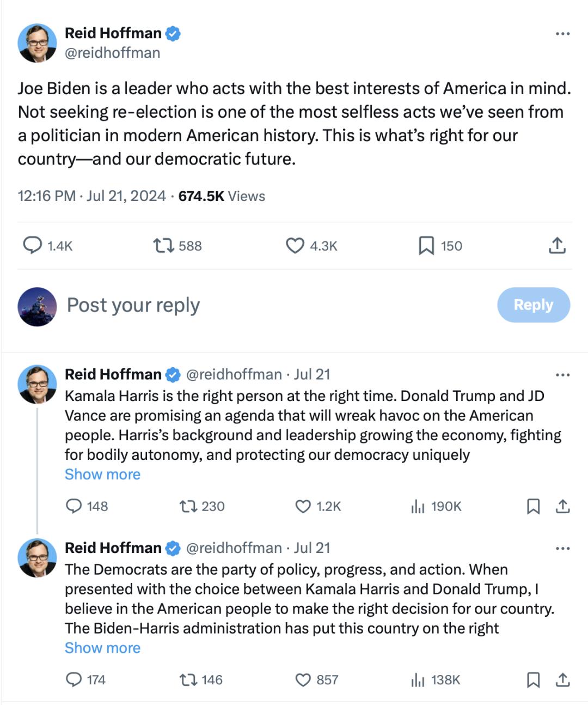The height and width of the screenshot is (705, 588).
Task: Click the reply icon on main tweet
Action: pyautogui.click(x=33, y=246)
